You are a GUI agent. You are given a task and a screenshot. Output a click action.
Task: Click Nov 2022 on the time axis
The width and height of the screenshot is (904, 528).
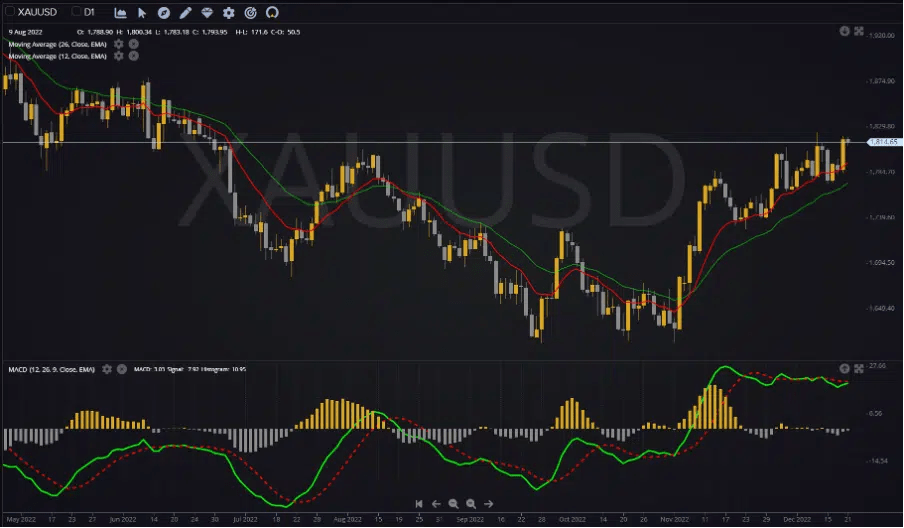pos(675,519)
